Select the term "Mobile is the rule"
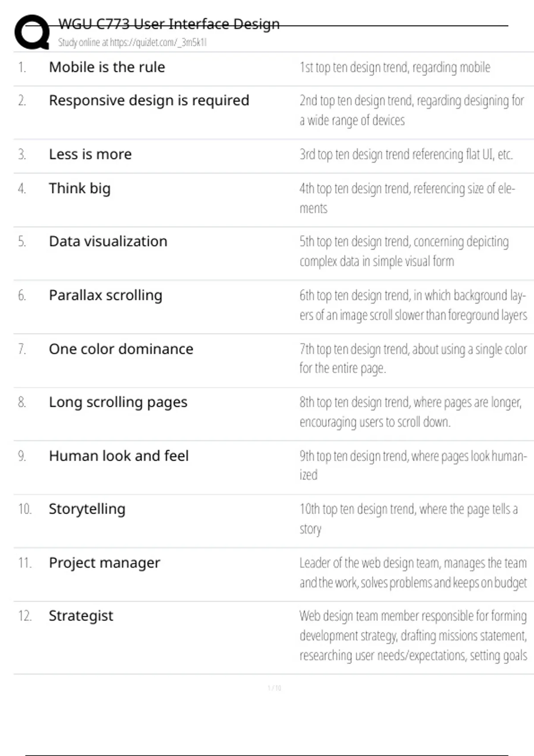The image size is (534, 756). (107, 67)
